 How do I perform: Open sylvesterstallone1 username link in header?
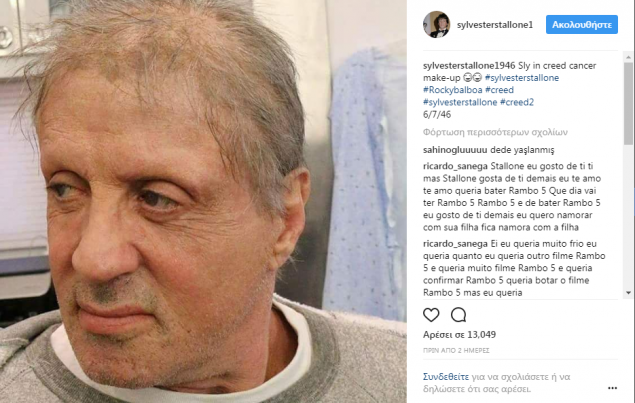coord(495,25)
